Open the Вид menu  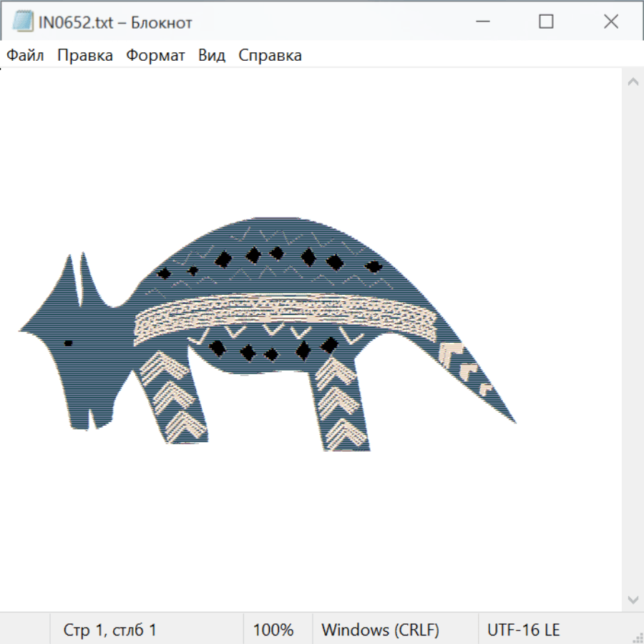tap(211, 56)
